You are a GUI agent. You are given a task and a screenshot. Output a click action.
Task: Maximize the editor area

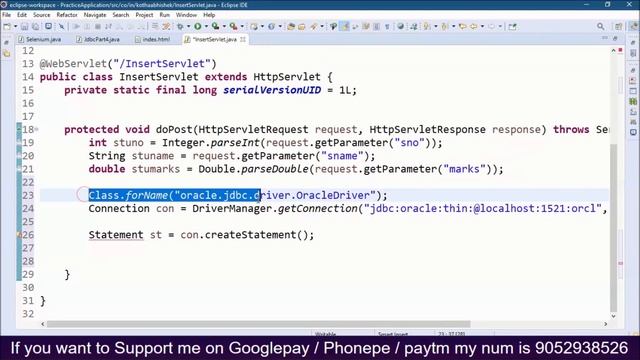point(616,38)
